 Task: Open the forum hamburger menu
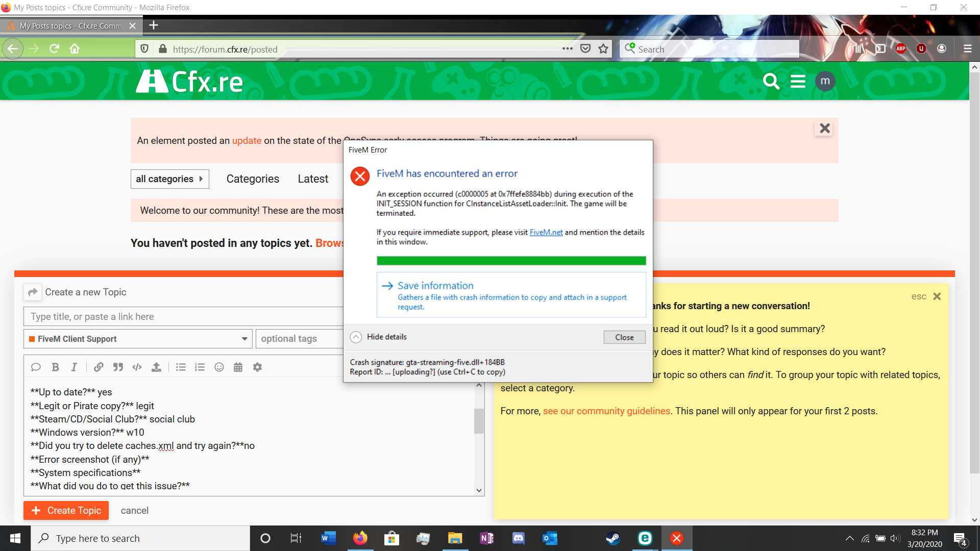798,81
